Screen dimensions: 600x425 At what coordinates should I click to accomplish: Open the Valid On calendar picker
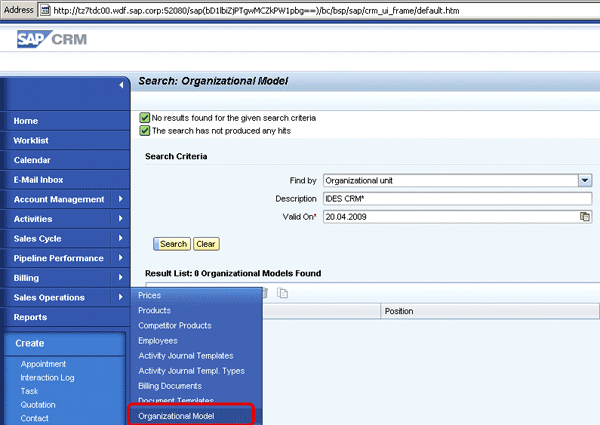[585, 216]
